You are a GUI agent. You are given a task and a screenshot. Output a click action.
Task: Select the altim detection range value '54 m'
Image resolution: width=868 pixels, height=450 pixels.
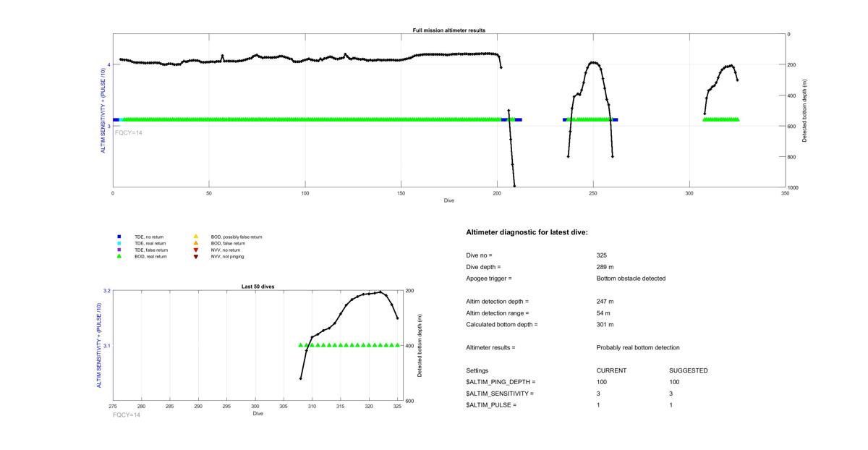[603, 313]
